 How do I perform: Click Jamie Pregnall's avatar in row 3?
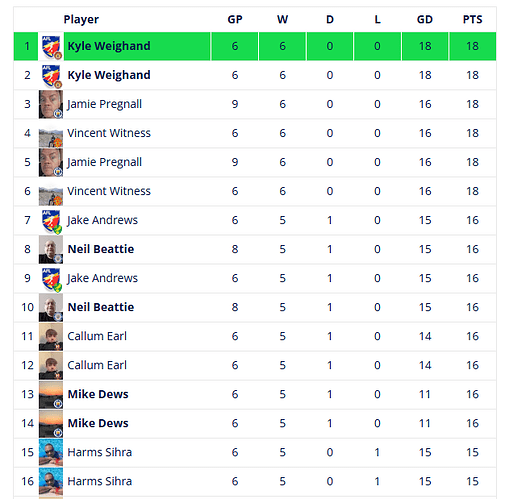(51, 104)
